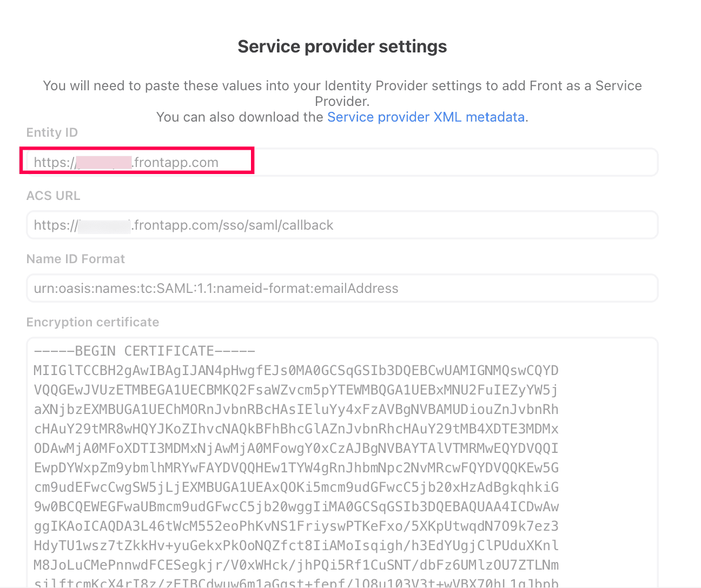The image size is (701, 588).
Task: Click the redacted subdomain in Entity ID
Action: (104, 162)
